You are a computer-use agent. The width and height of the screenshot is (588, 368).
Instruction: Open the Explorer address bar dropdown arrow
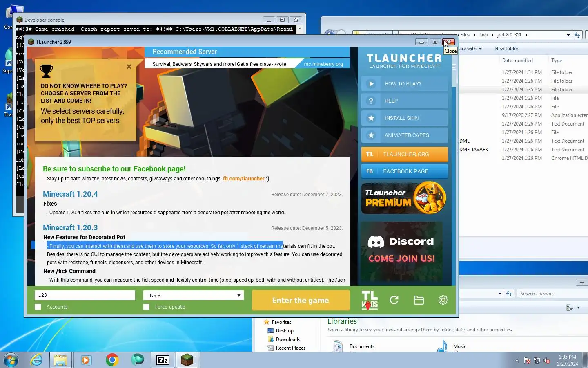tap(568, 35)
